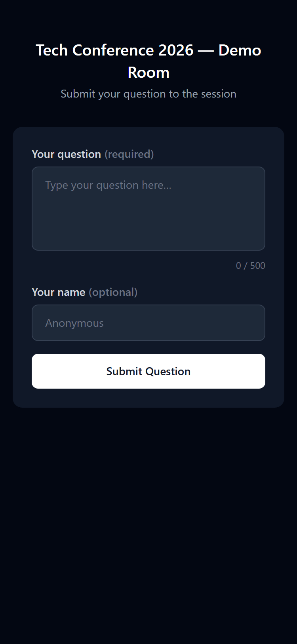Click the '0 / 500' character counter

click(x=251, y=265)
